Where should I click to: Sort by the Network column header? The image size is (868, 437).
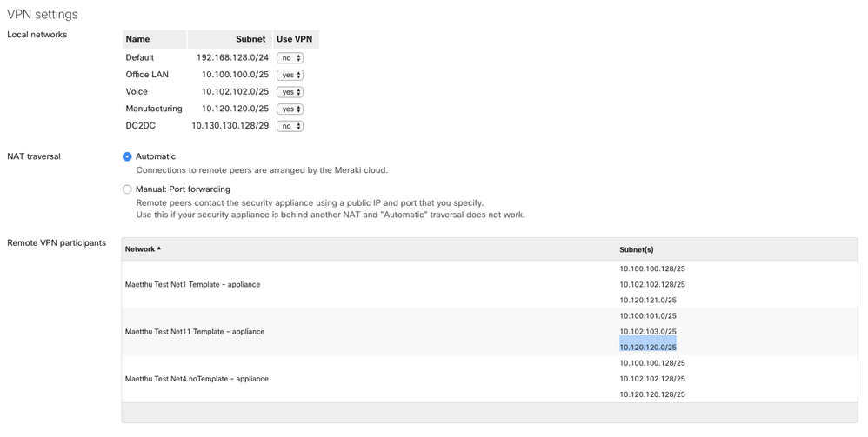(x=143, y=249)
